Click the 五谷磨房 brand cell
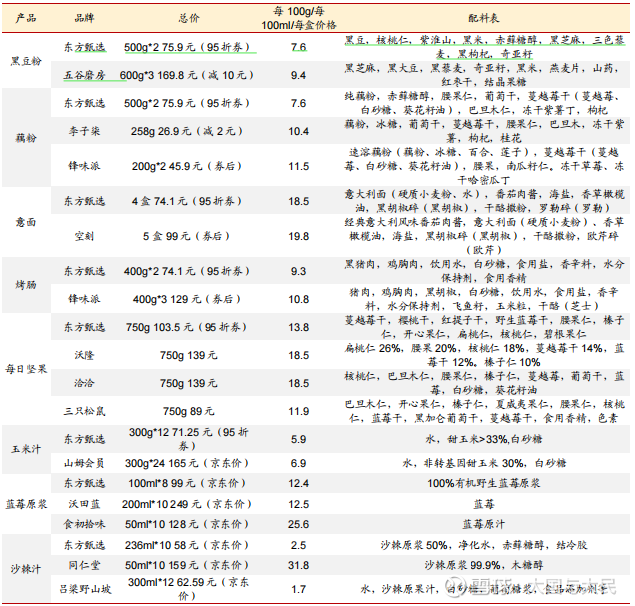 (84, 75)
